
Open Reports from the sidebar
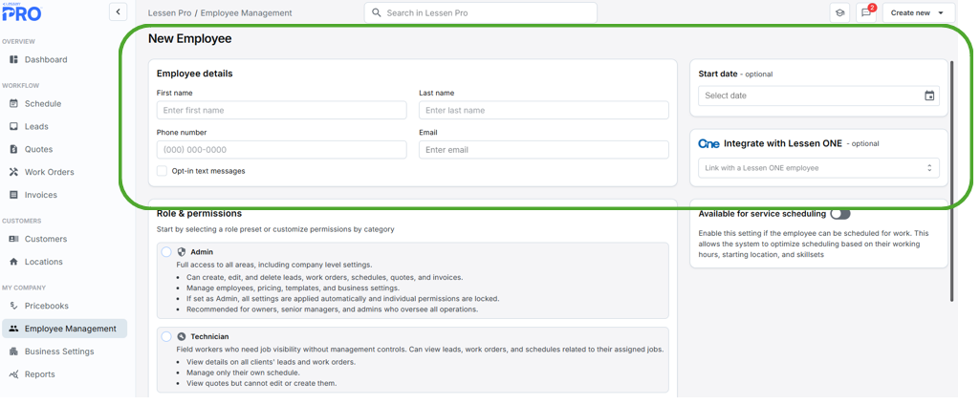(39, 374)
